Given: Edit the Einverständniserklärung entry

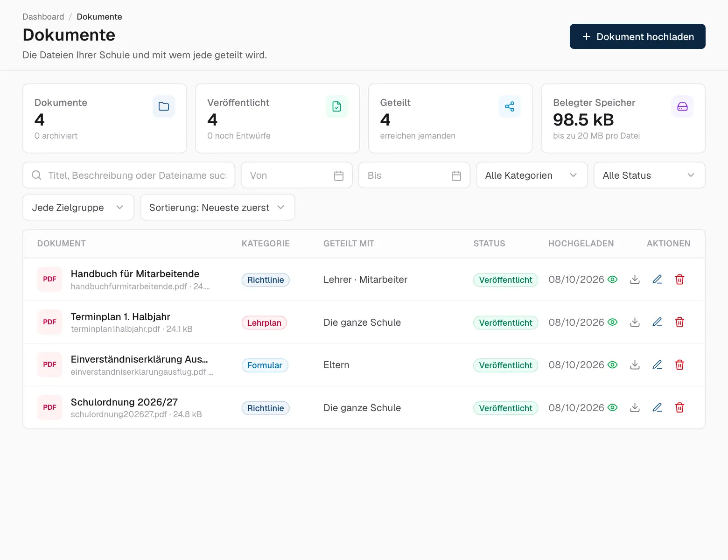Looking at the screenshot, I should coord(657,365).
